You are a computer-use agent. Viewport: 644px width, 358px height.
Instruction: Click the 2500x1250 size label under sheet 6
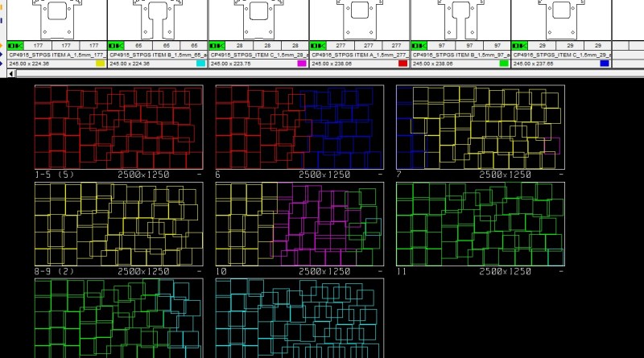[x=324, y=175]
